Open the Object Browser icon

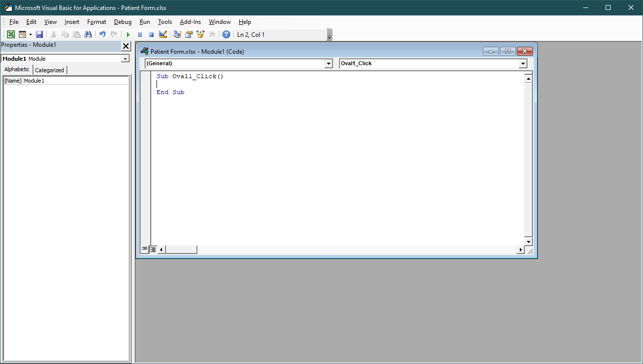click(200, 34)
